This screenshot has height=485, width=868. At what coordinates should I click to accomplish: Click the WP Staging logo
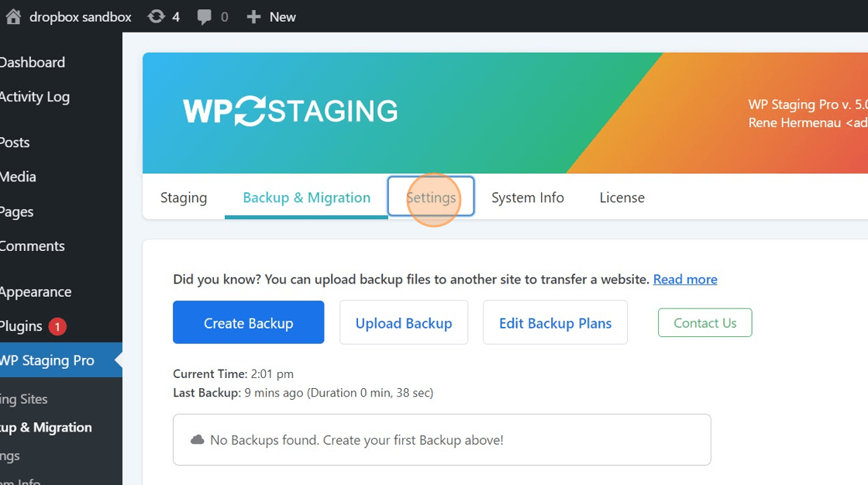(290, 112)
